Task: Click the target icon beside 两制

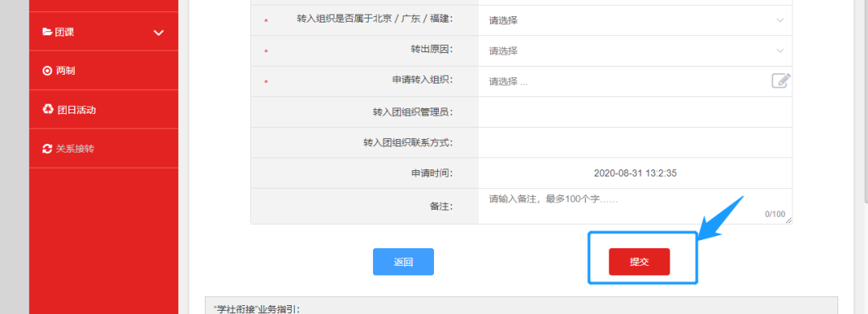Action: tap(47, 71)
